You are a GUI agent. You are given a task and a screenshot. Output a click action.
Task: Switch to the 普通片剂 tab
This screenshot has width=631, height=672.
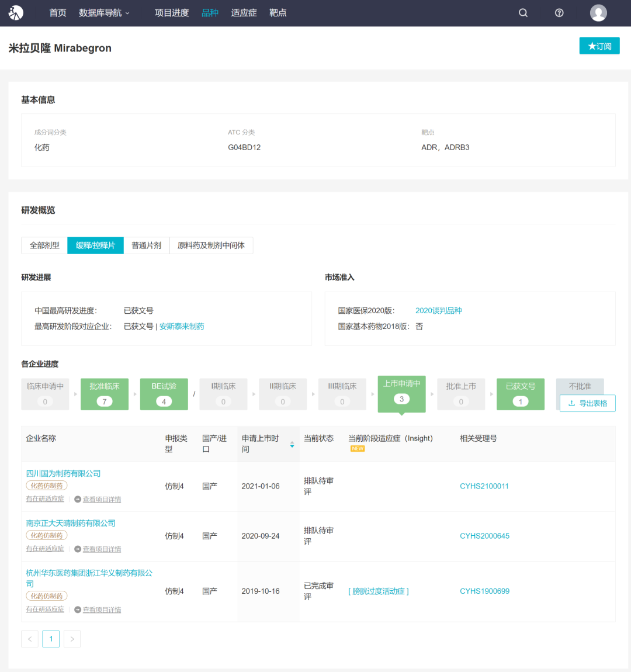click(x=147, y=245)
